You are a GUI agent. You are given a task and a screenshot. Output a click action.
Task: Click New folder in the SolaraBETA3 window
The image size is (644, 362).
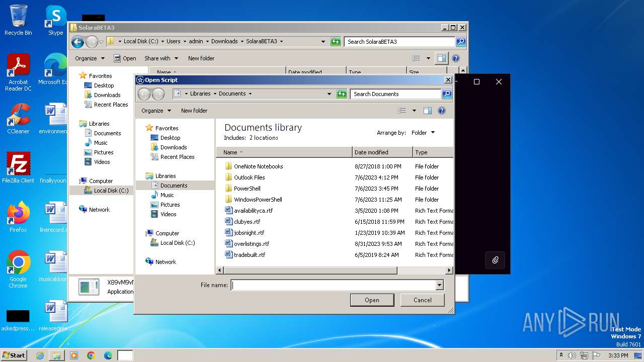pyautogui.click(x=201, y=58)
